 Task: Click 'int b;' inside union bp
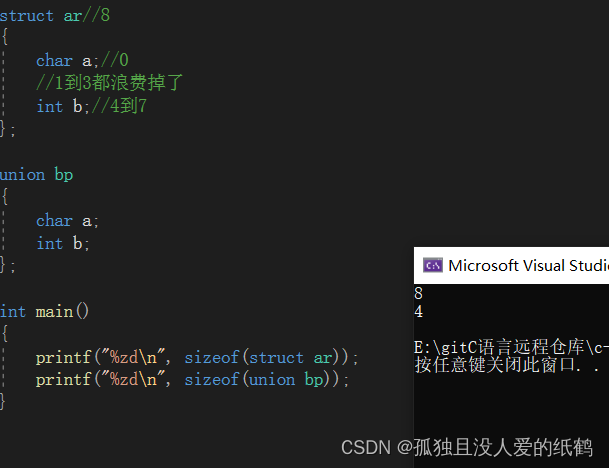point(63,243)
